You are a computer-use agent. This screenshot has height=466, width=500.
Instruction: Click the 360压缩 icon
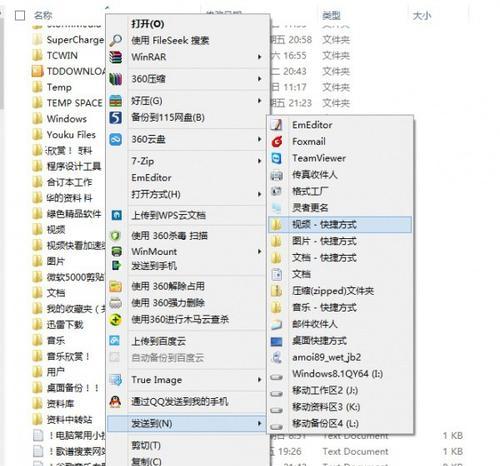[116, 79]
